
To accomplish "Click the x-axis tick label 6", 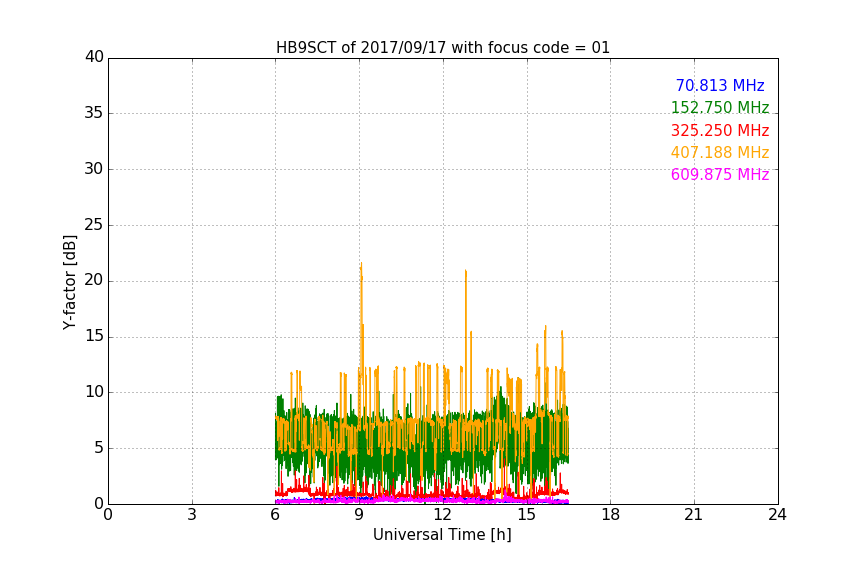I will click(x=276, y=515).
